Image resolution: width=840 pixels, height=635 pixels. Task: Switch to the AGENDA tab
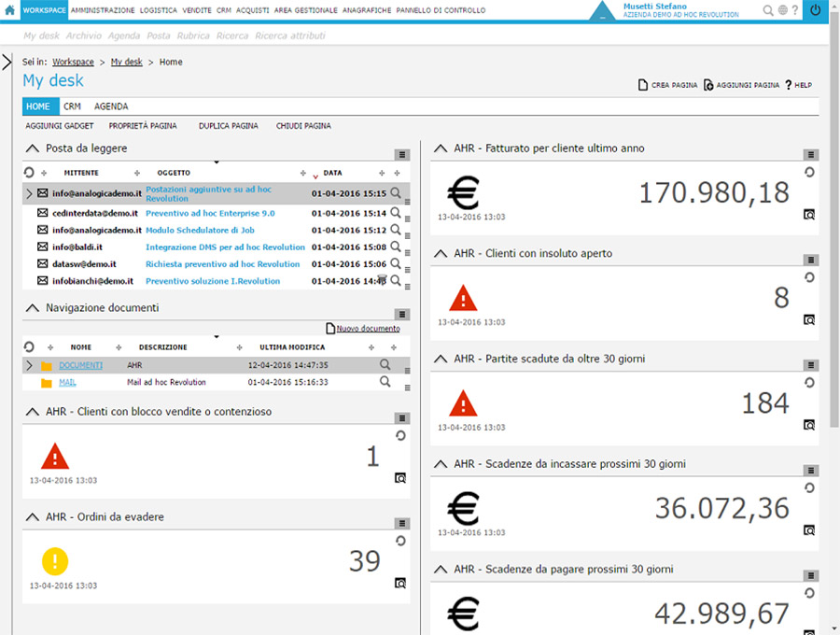pos(111,106)
